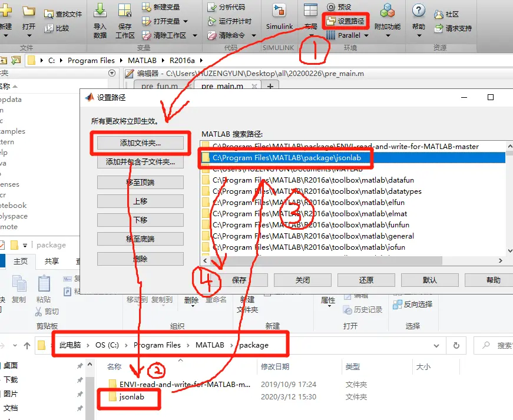This screenshot has height=420, width=513.
Task: Click 剪切 cut in Explorer ribbon
Action: 47,312
